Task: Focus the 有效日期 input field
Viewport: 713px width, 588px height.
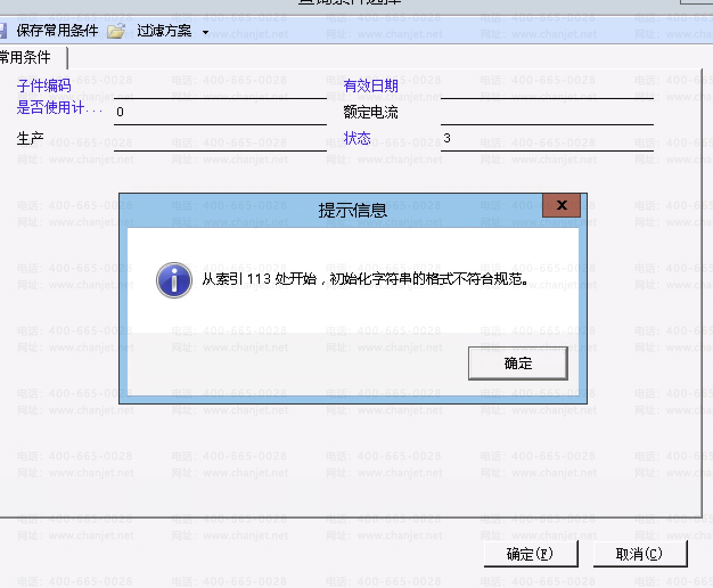Action: [x=547, y=87]
